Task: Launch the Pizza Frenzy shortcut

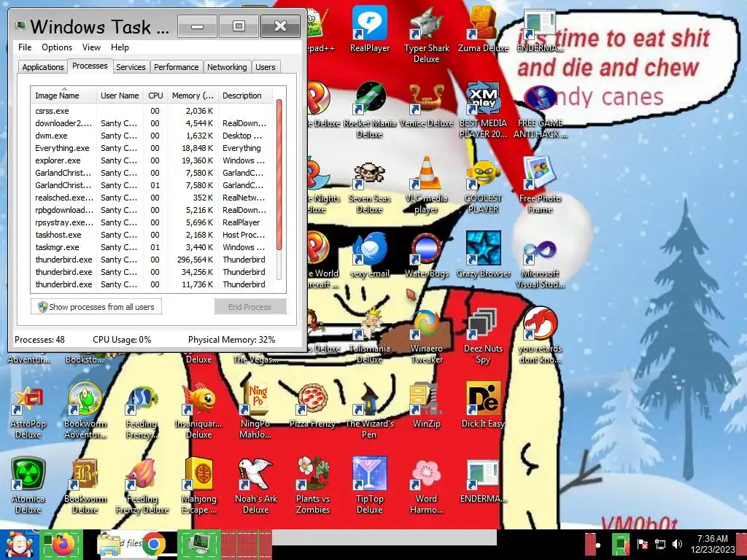Action: tap(312, 405)
